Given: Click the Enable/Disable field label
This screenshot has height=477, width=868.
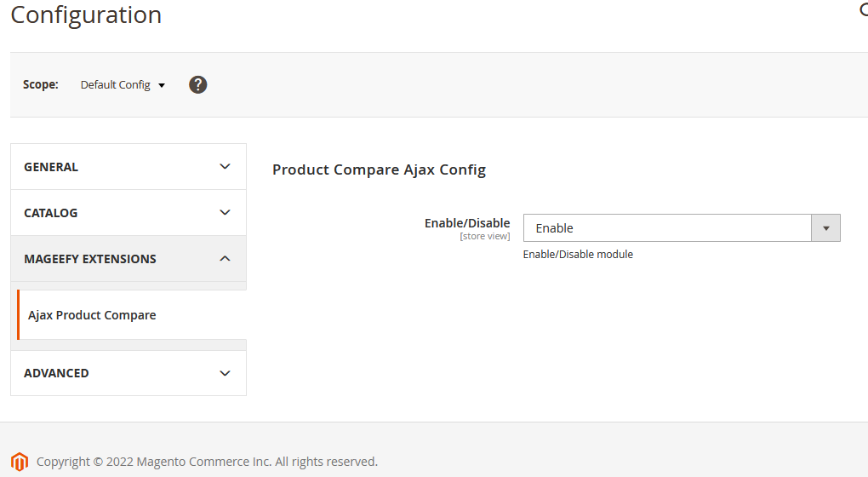Looking at the screenshot, I should (467, 223).
